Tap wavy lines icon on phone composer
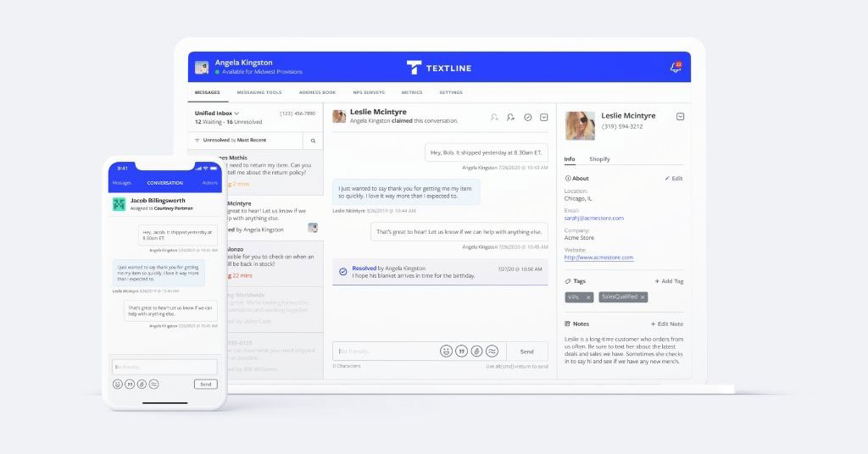 (x=154, y=385)
